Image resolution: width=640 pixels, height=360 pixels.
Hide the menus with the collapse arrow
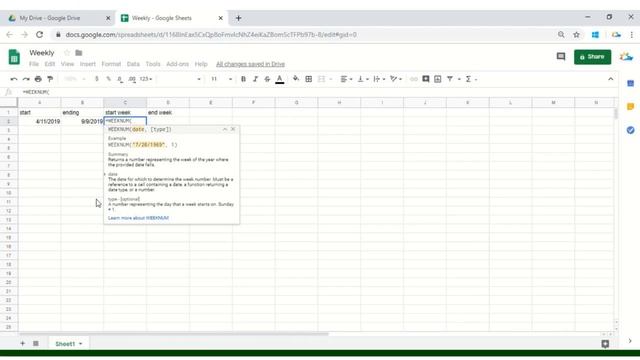pos(611,79)
